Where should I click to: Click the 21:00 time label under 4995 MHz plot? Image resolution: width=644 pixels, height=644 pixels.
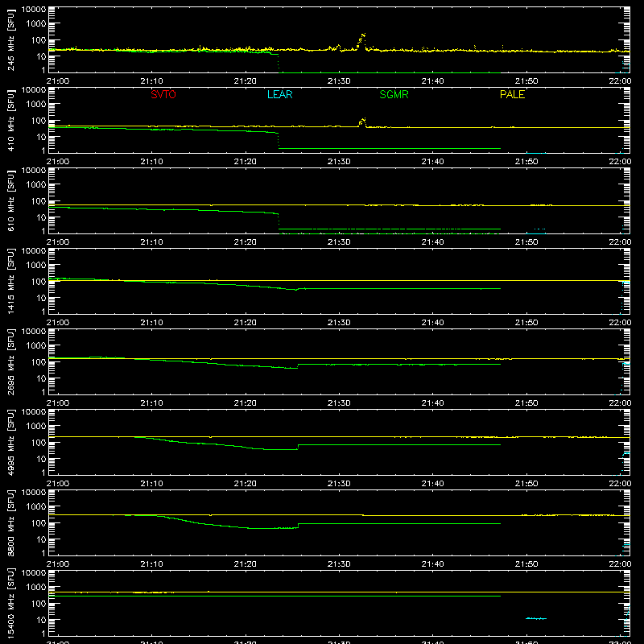pos(57,484)
